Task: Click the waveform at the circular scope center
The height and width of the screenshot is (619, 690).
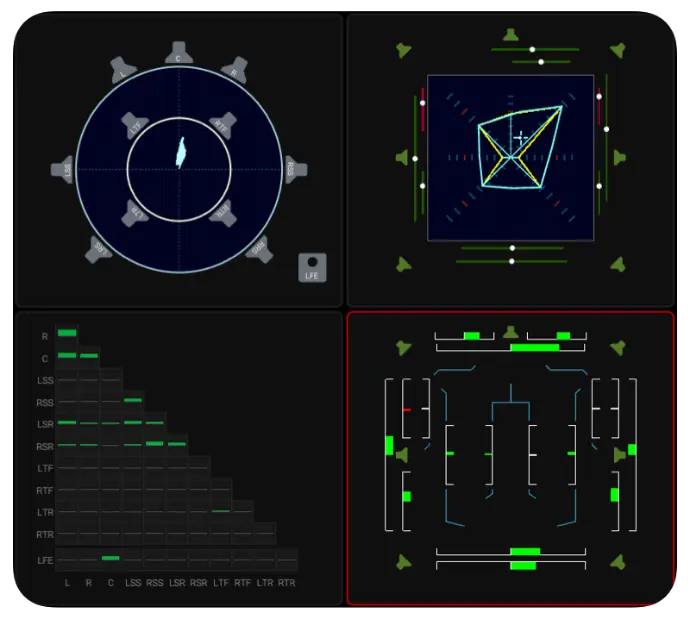Action: click(x=181, y=152)
